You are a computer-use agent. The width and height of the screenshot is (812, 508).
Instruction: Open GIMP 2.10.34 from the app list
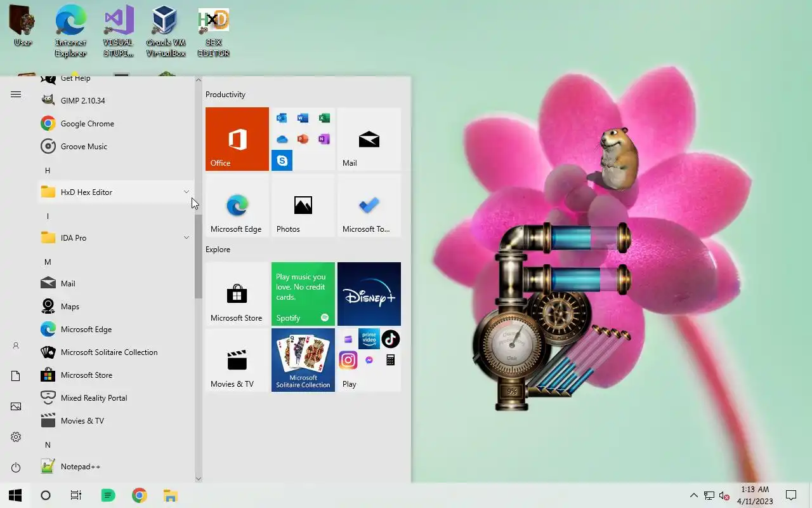coord(116,100)
